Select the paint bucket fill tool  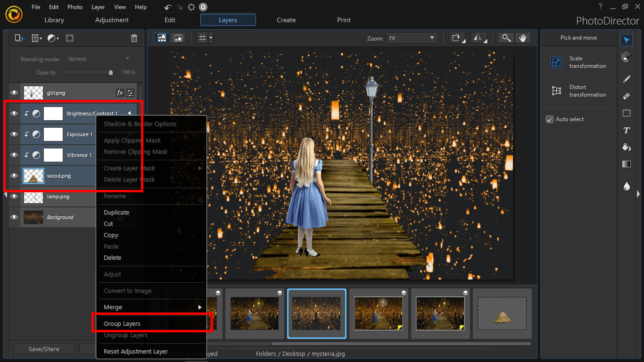(x=627, y=147)
